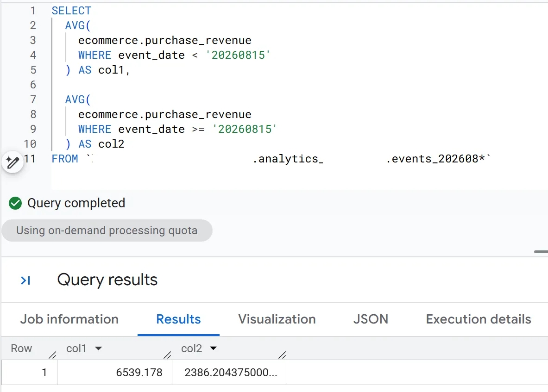Click the col2 column resize handle
Image resolution: width=548 pixels, height=392 pixels.
(283, 355)
